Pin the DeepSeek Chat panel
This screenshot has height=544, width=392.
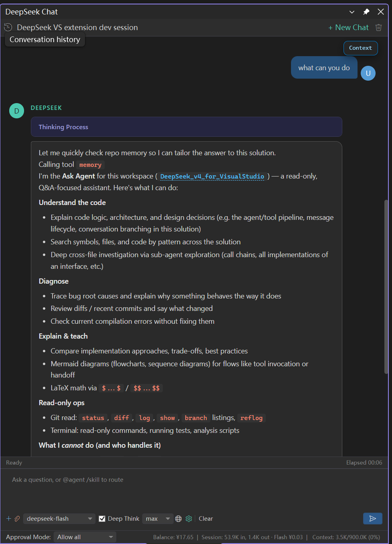366,12
